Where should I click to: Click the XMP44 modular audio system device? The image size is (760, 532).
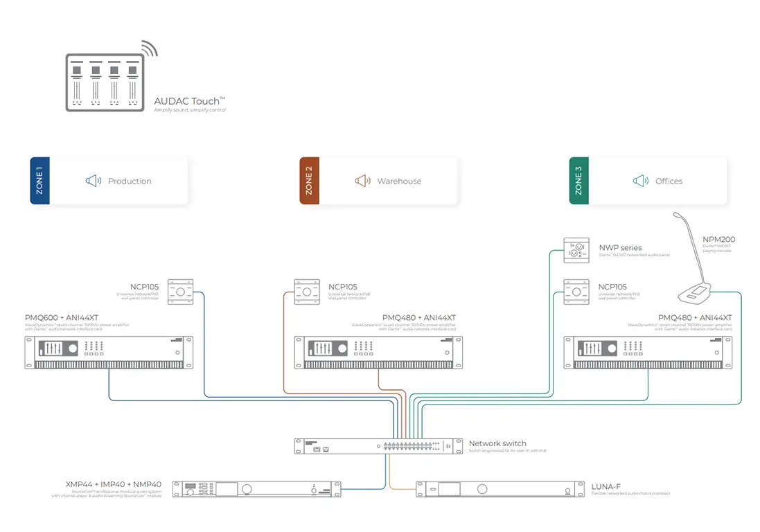[x=256, y=490]
